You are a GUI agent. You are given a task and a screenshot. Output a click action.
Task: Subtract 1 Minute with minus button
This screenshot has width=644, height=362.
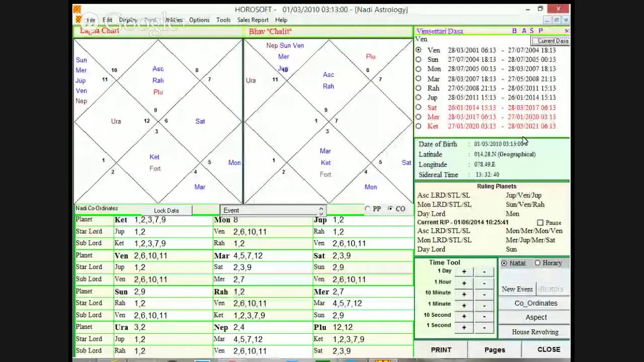click(x=484, y=305)
